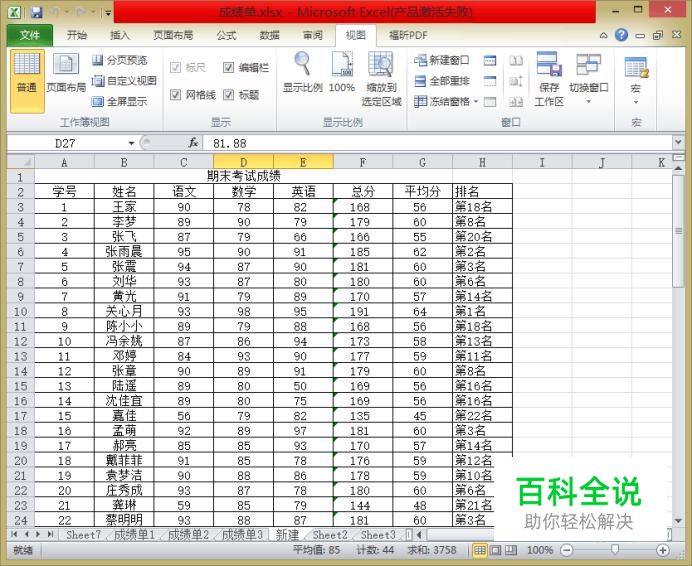Click the Excel application icon in title bar

point(14,12)
